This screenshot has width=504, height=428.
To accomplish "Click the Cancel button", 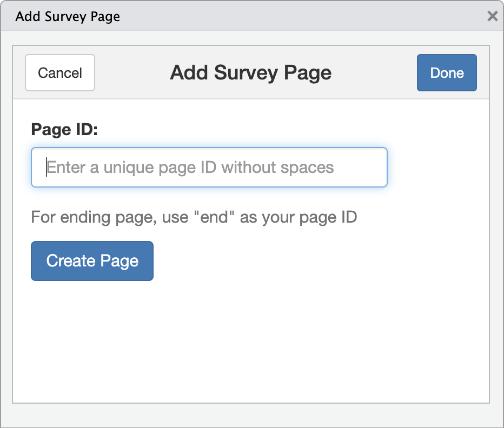I will pos(60,72).
